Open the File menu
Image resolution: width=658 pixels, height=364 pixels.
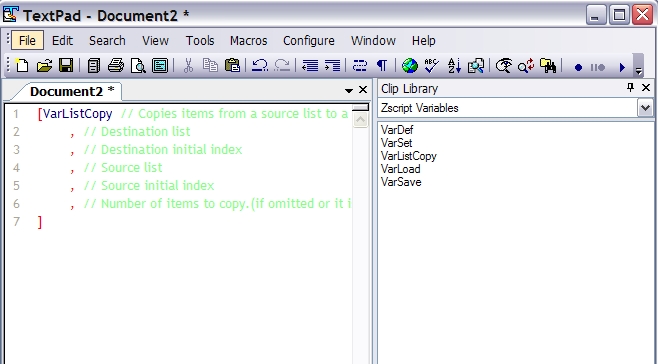point(27,41)
